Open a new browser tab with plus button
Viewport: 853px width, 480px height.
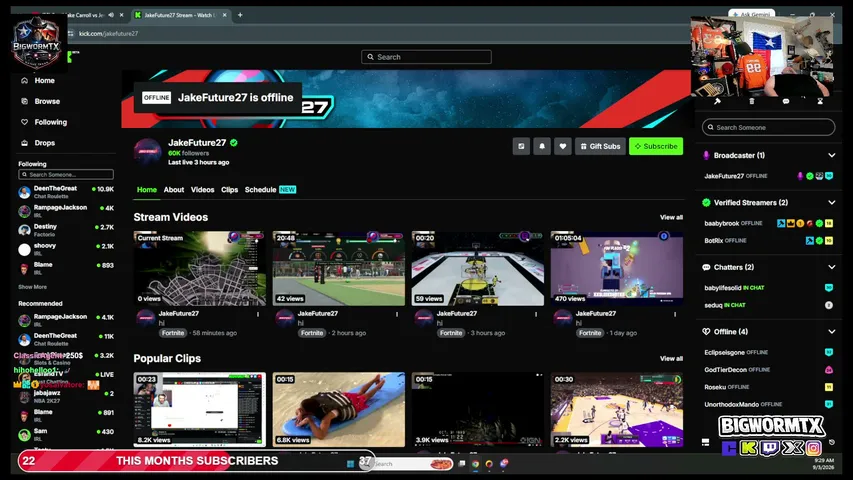click(x=240, y=15)
